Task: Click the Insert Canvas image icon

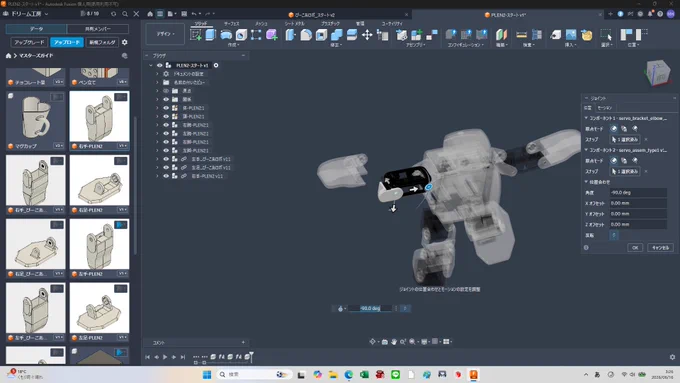Action: (x=571, y=35)
